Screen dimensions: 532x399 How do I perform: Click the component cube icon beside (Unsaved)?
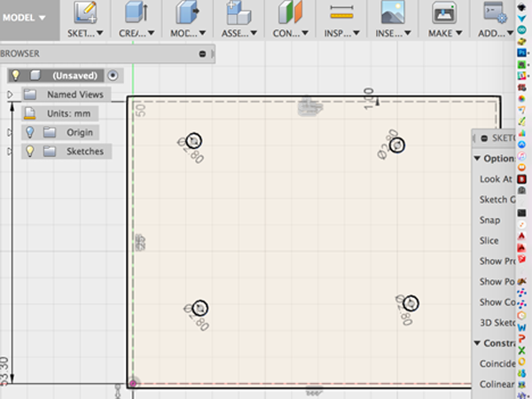(x=35, y=75)
